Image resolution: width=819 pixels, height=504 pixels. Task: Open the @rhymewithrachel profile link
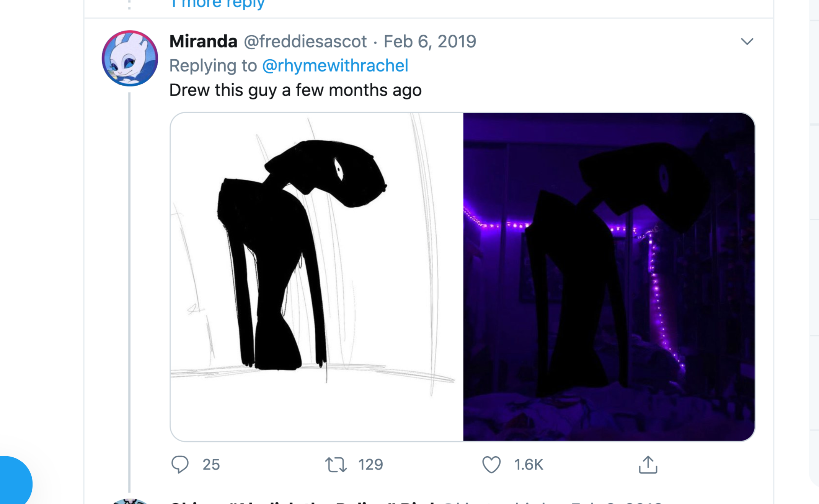[335, 65]
